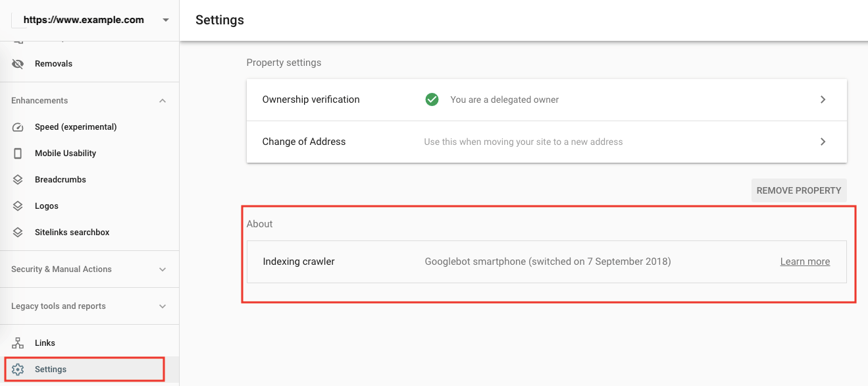Open the property selector dropdown arrow
The height and width of the screenshot is (386, 868).
166,20
